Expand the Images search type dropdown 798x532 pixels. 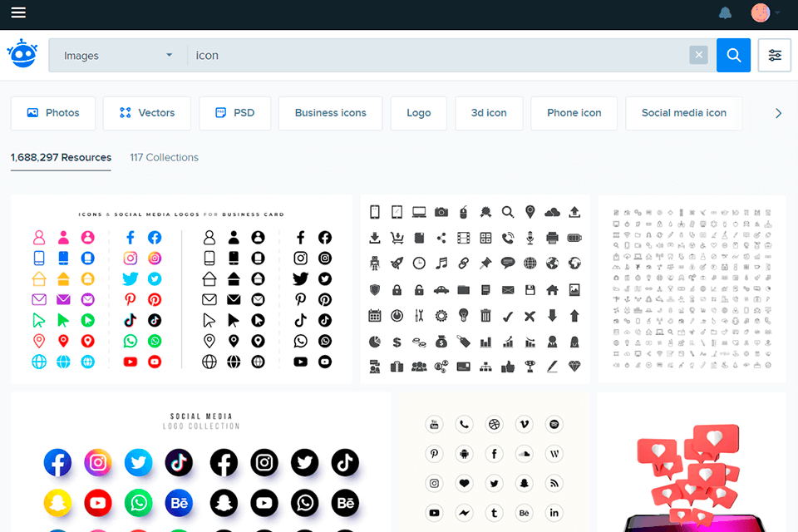117,55
